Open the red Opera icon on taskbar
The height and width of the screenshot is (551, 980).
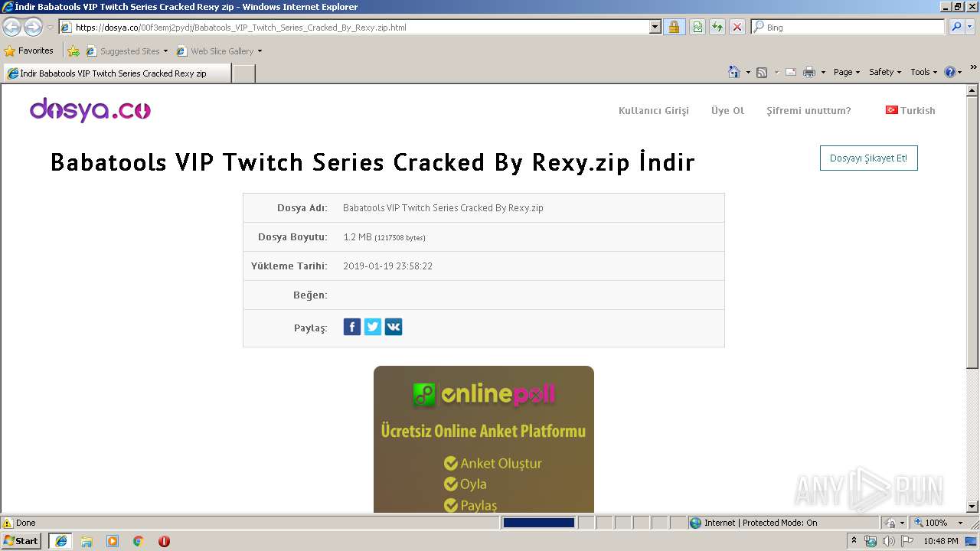pyautogui.click(x=164, y=541)
